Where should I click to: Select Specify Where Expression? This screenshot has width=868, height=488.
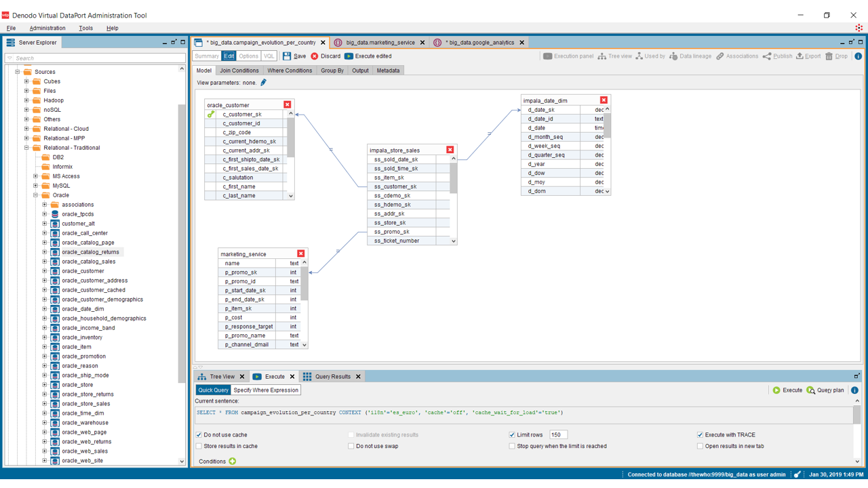266,390
